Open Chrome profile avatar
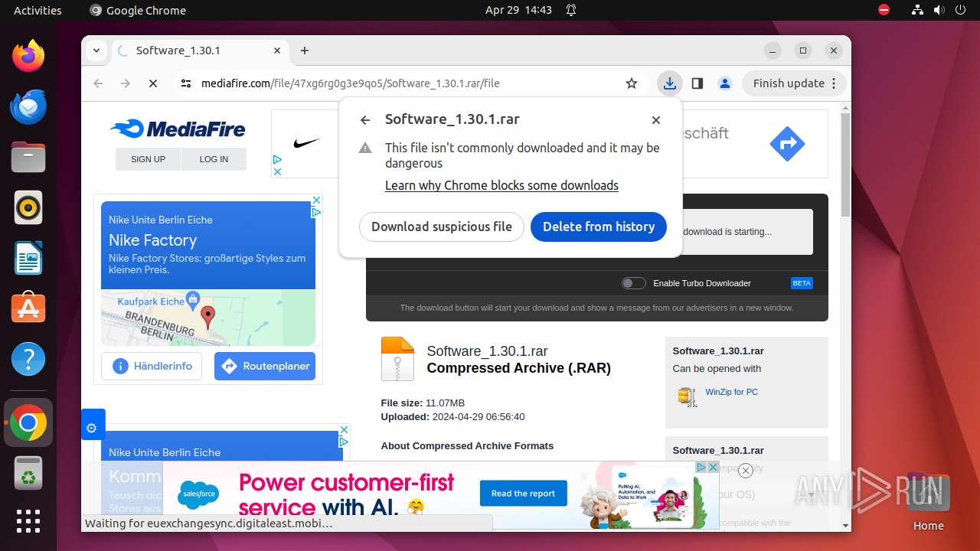Image resolution: width=980 pixels, height=551 pixels. click(725, 83)
